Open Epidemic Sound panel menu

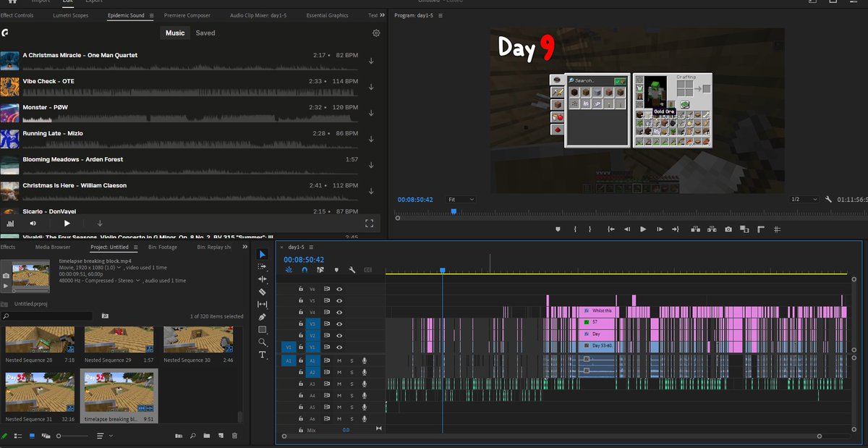pyautogui.click(x=151, y=15)
